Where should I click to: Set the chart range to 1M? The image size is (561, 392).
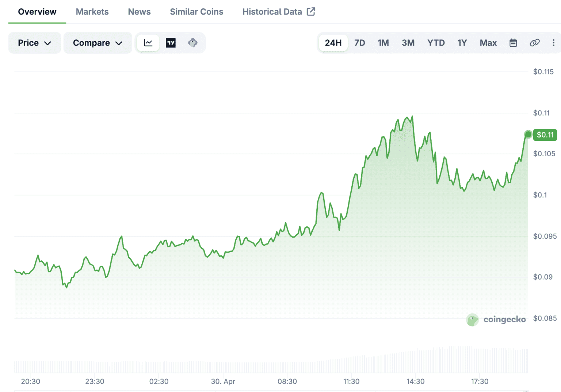pos(383,43)
